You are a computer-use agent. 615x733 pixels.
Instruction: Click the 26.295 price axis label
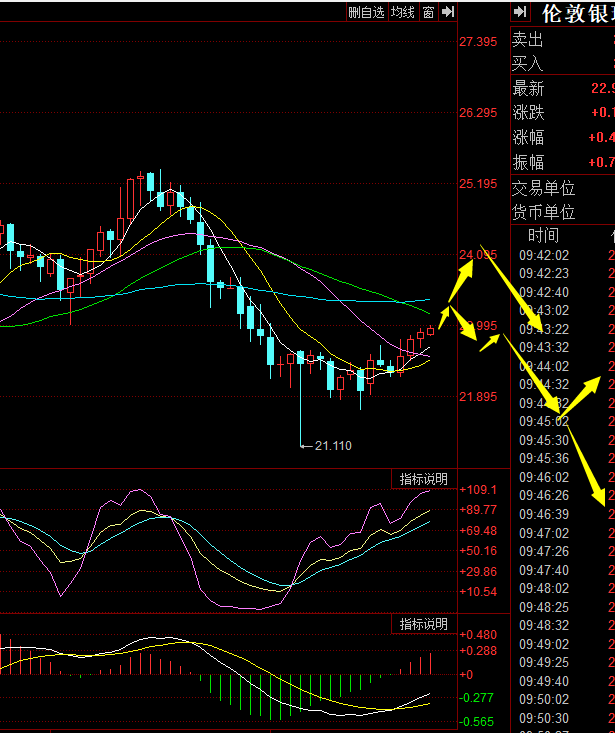click(478, 113)
